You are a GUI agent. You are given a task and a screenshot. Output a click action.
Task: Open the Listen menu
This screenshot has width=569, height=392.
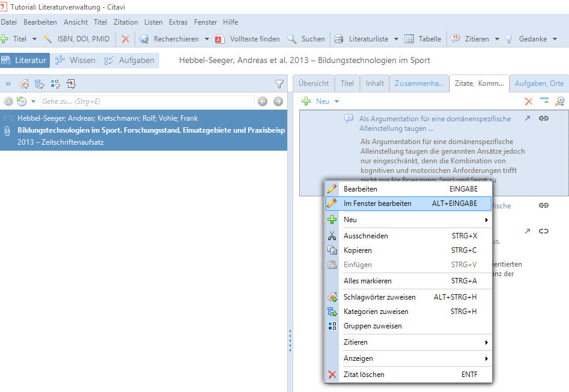[x=153, y=22]
